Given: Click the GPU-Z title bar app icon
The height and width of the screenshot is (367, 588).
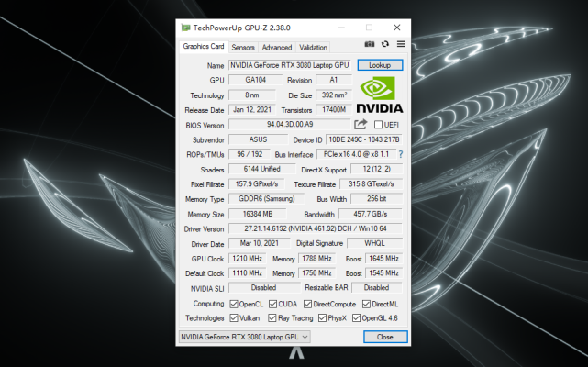Looking at the screenshot, I should click(185, 28).
